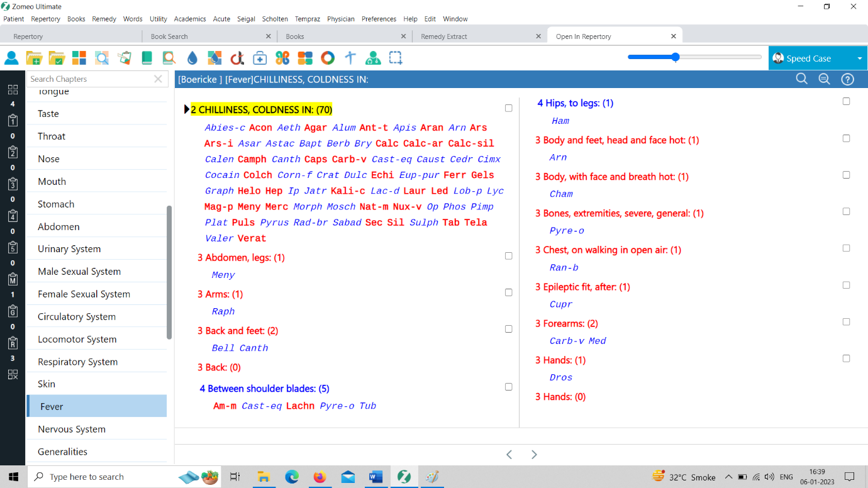Click the doctor with stethoscope icon
Viewport: 868px width, 488px height.
tap(373, 58)
